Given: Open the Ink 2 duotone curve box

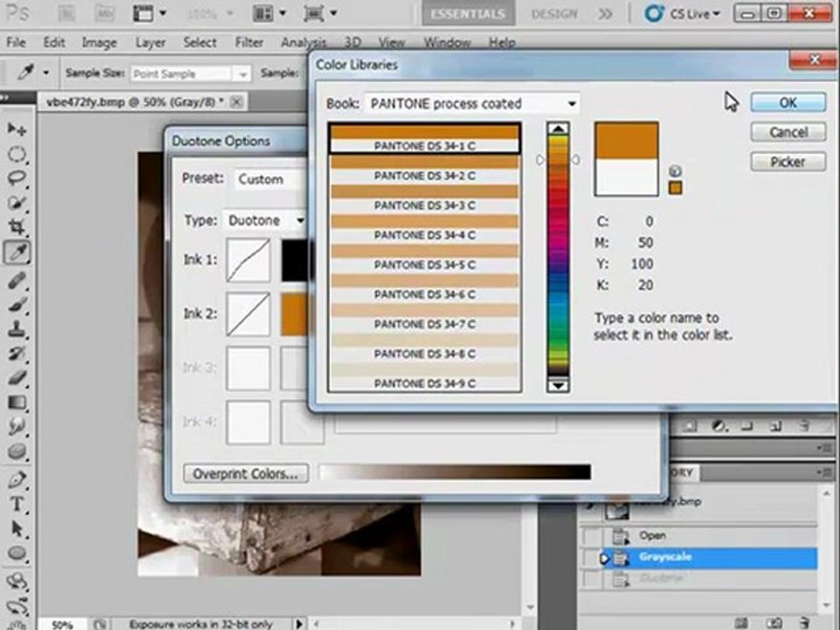Looking at the screenshot, I should (x=248, y=314).
